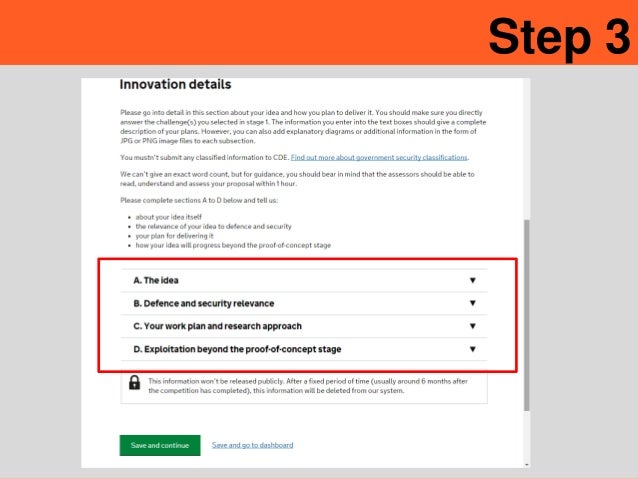638x479 pixels.
Task: Click the 'Innovation details' page heading
Action: 175,84
